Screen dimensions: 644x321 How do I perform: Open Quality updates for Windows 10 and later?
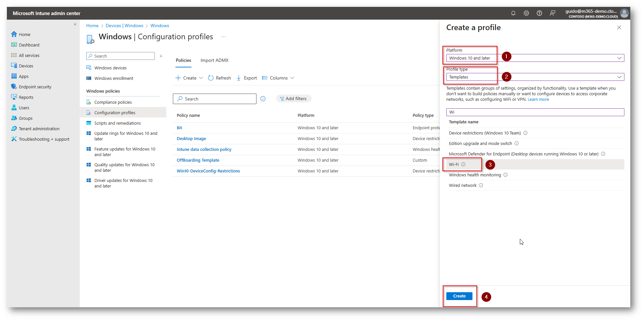click(x=124, y=167)
